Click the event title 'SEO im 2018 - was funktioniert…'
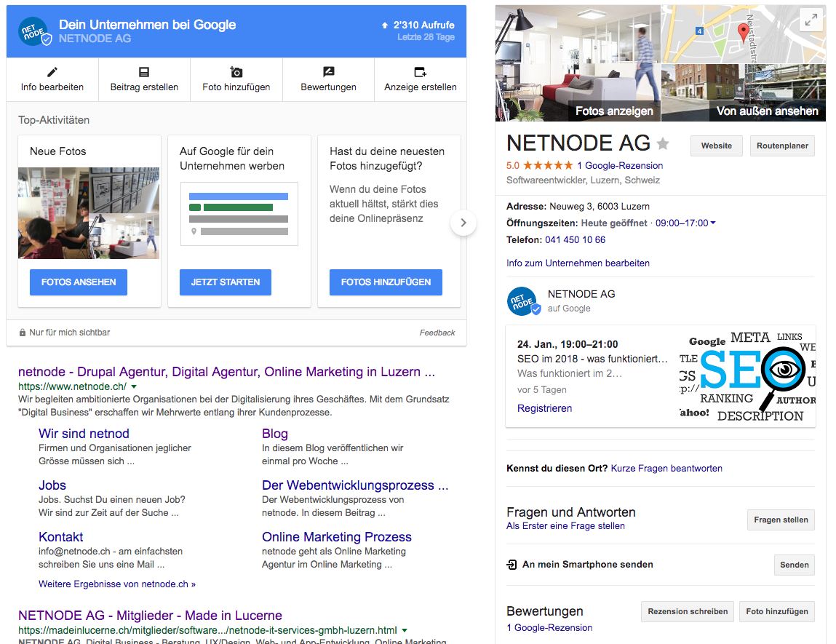The image size is (836, 644). pos(592,359)
